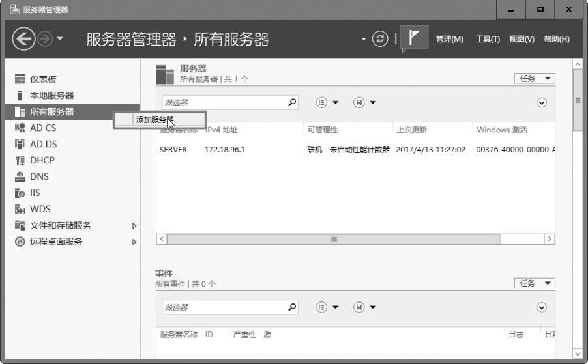Sort servers by Windows 激活 column
Screen dimensions: 588x364
(502, 130)
